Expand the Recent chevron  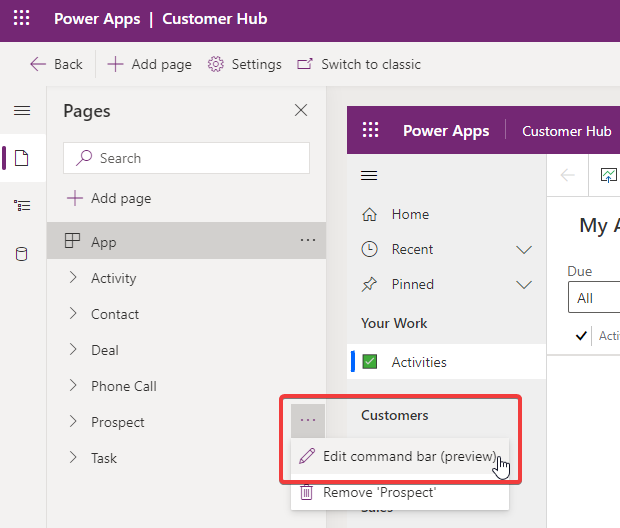[x=524, y=250]
